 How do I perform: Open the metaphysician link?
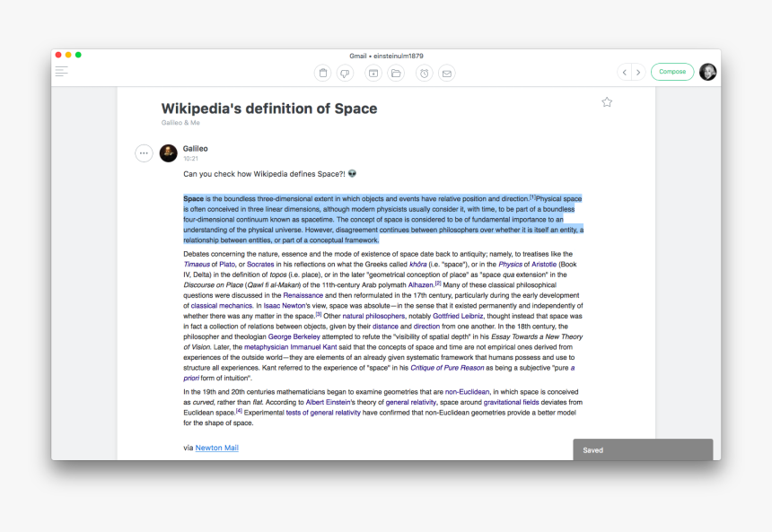click(x=267, y=347)
